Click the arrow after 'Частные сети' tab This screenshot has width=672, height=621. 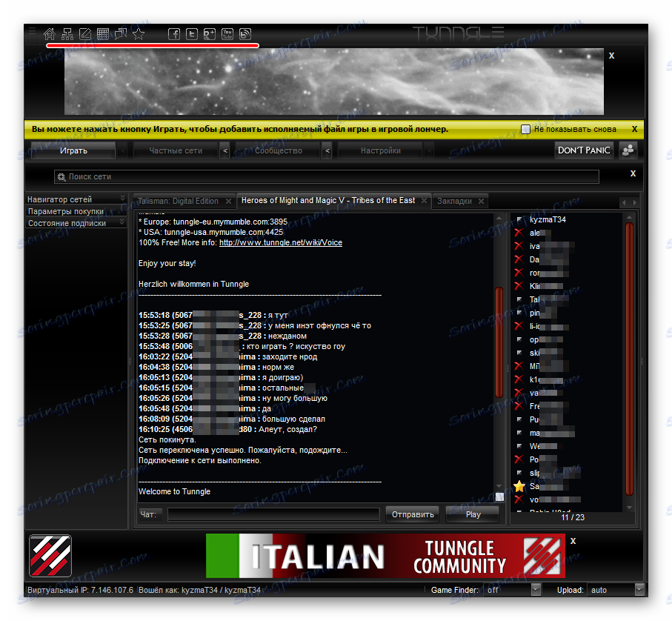pyautogui.click(x=225, y=151)
